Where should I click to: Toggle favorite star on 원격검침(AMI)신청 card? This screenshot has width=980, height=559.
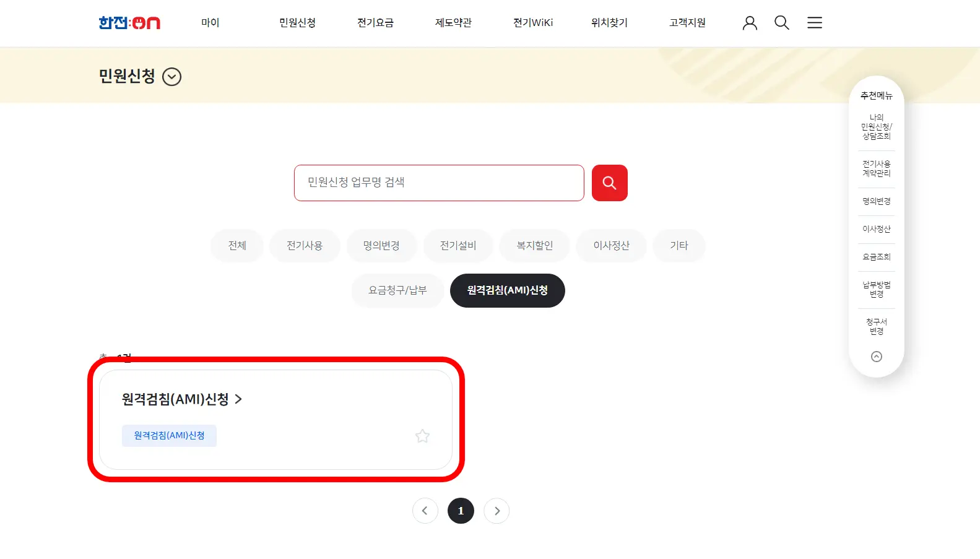[x=422, y=436]
